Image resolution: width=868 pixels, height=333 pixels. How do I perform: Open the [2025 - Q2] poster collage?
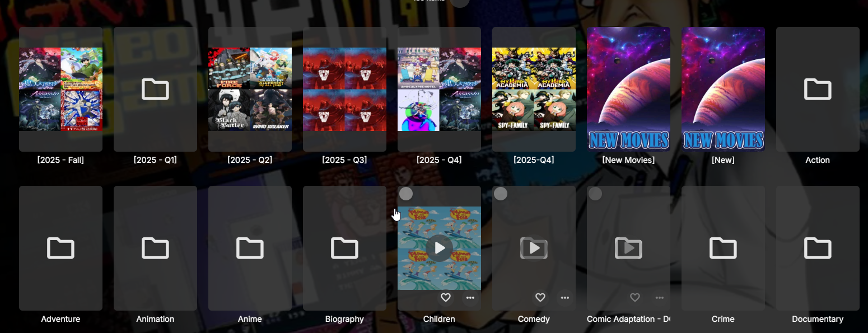(x=250, y=89)
